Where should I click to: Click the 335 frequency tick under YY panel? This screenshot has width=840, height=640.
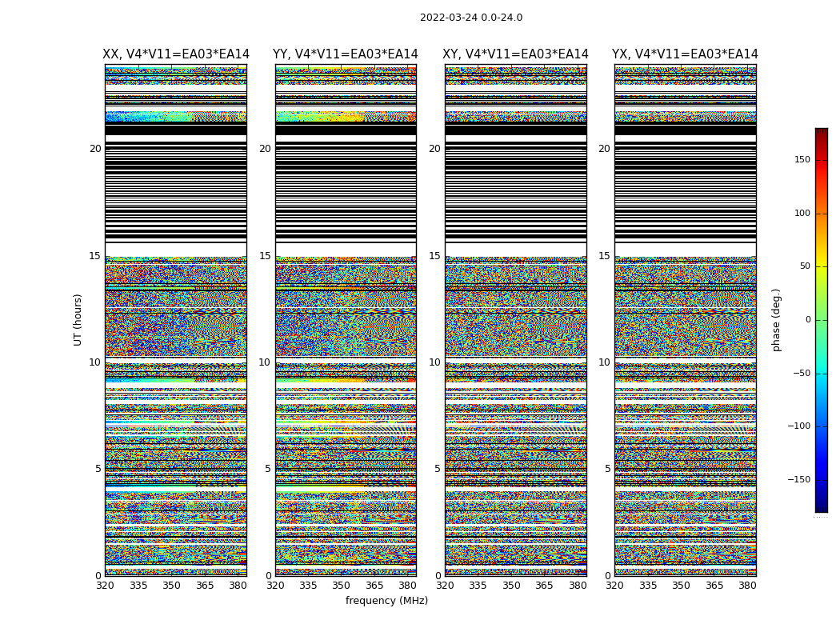[308, 586]
